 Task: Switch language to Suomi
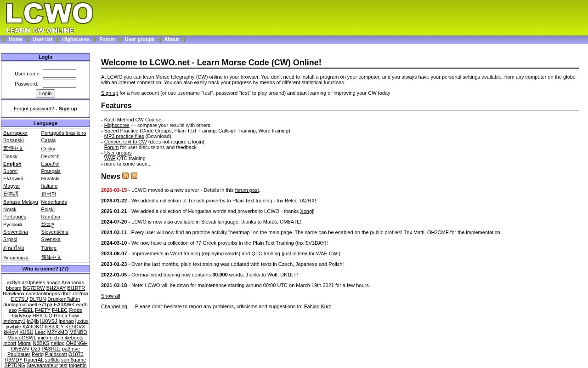click(11, 171)
